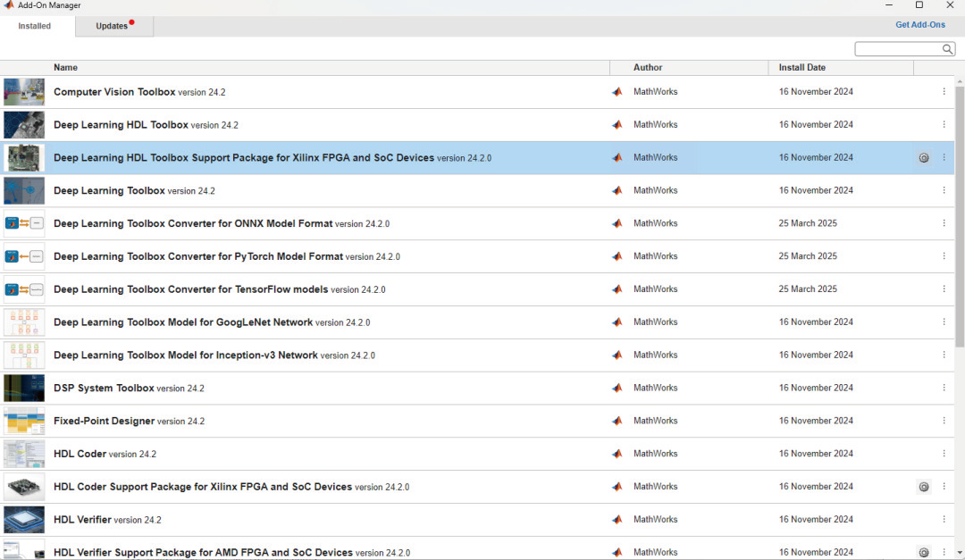Minimize the Add-On Manager window
Image resolution: width=965 pixels, height=560 pixels.
coord(889,5)
